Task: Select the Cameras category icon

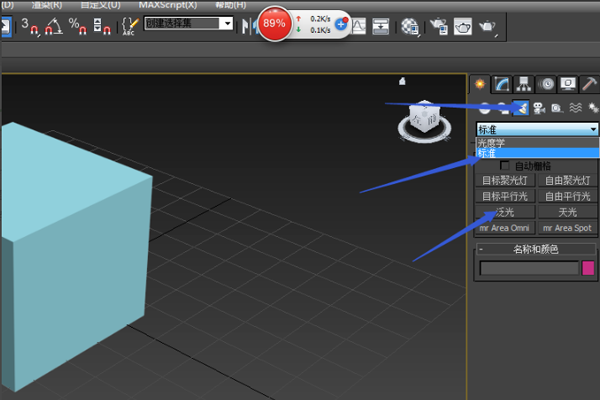Action: coord(539,108)
